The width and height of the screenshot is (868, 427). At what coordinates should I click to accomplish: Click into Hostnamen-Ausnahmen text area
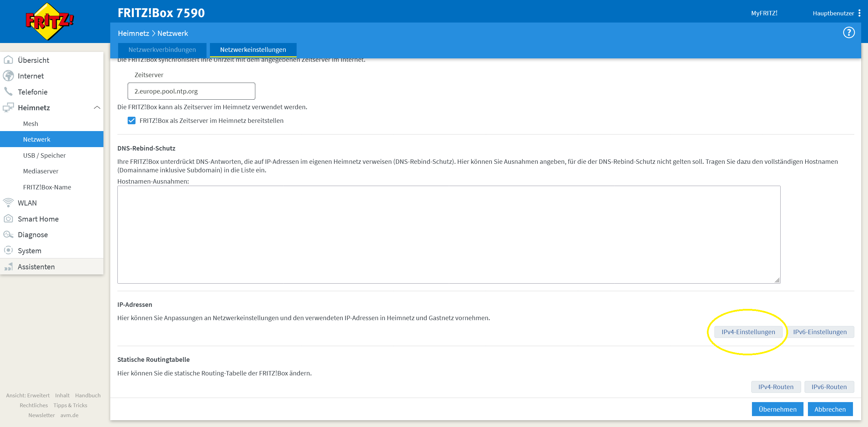tap(449, 234)
